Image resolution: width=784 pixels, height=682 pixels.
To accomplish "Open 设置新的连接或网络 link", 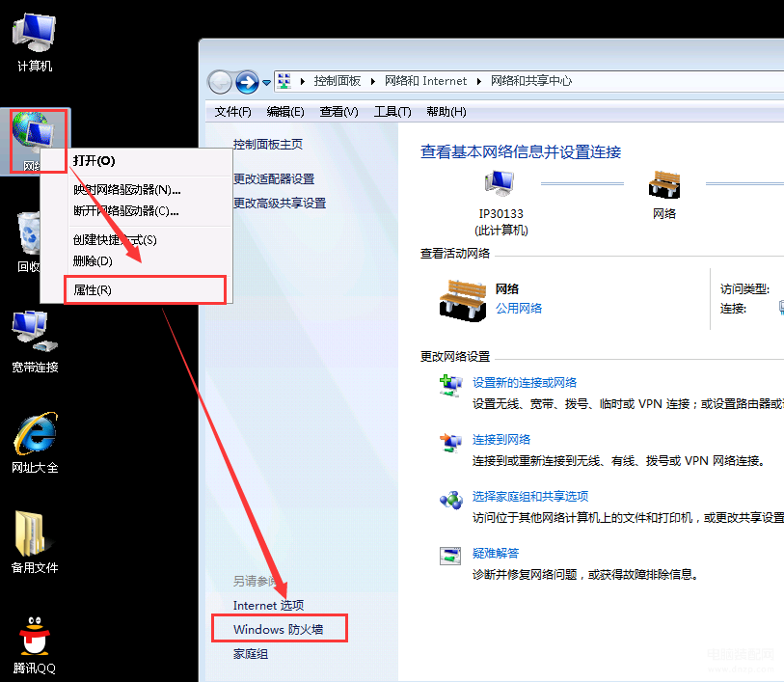I will tap(525, 383).
